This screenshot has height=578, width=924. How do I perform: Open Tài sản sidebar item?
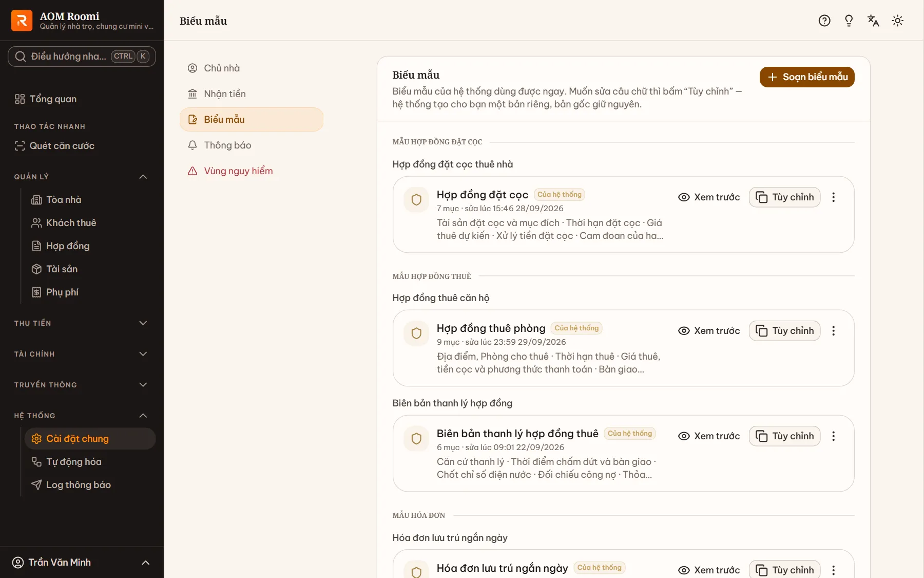pos(90,269)
